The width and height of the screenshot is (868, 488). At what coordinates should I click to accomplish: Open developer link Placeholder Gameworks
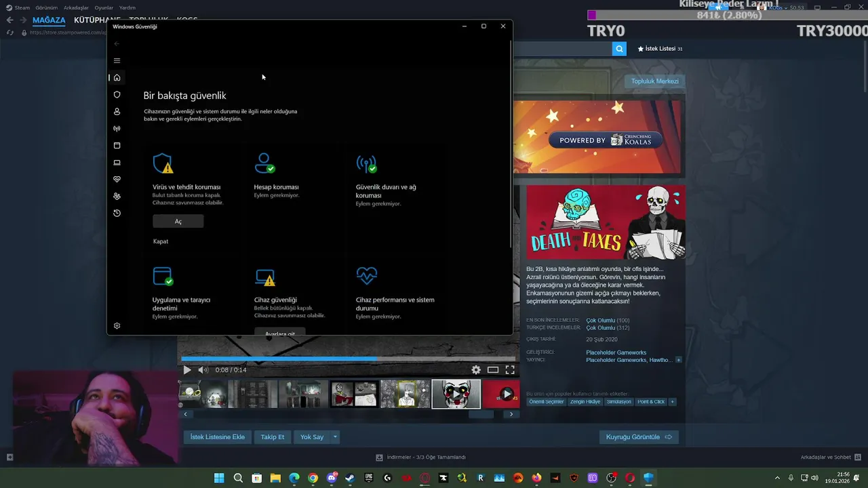point(616,352)
